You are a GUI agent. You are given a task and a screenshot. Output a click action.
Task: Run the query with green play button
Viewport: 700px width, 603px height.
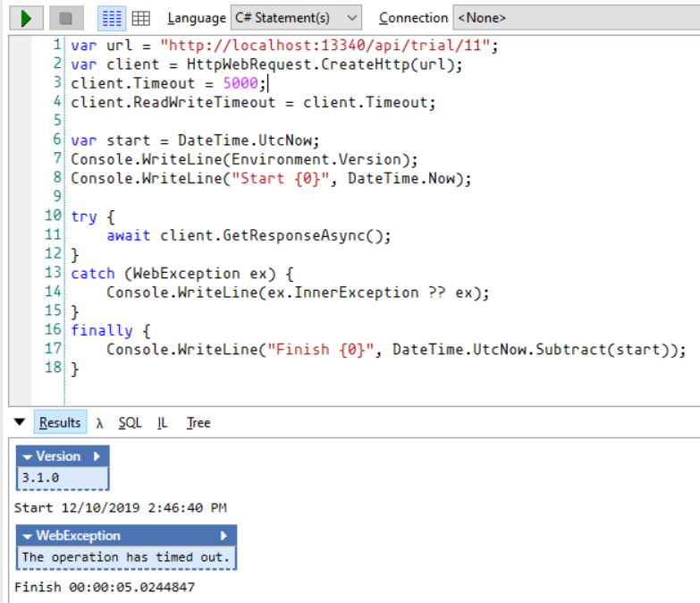click(x=26, y=18)
